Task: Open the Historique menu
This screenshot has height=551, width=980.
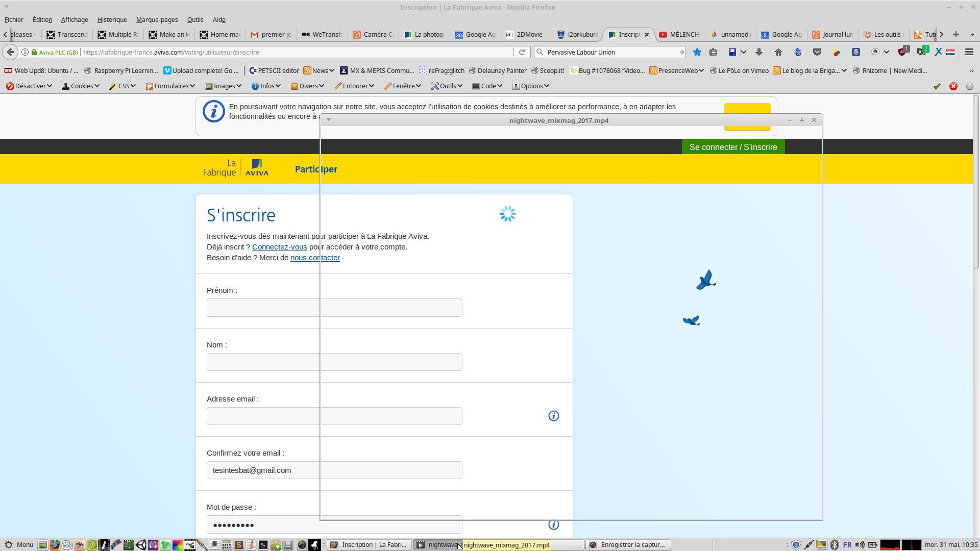Action: (112, 19)
